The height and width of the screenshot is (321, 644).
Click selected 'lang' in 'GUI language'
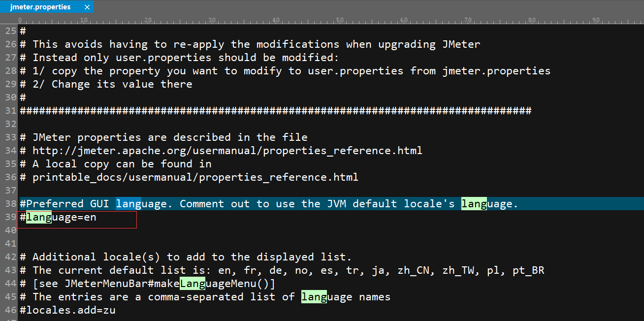(x=129, y=204)
